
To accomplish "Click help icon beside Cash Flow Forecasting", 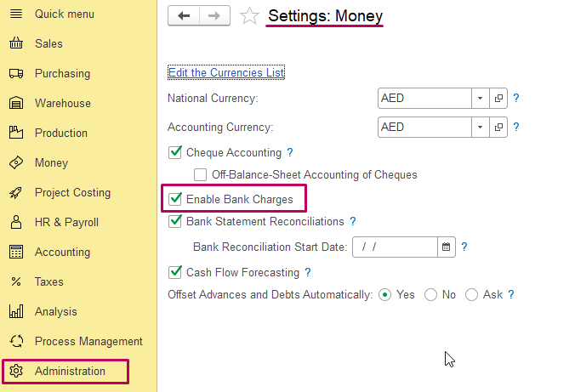I will tap(308, 273).
